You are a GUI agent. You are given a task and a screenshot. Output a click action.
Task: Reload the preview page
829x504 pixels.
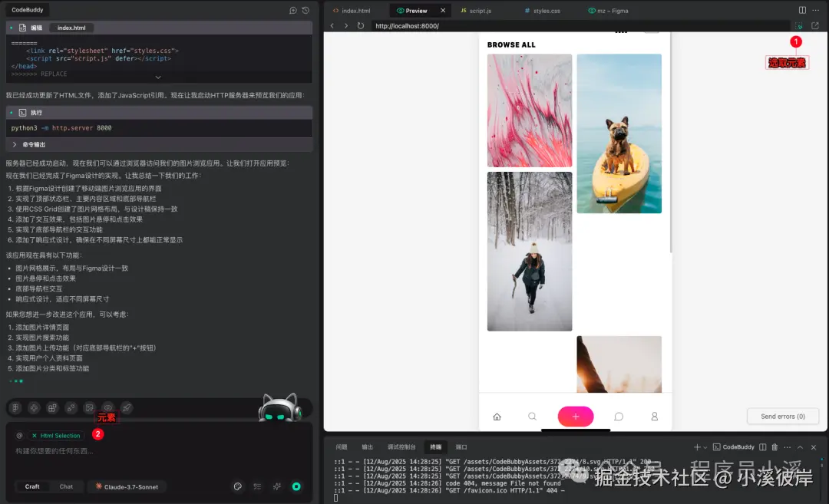tap(361, 25)
